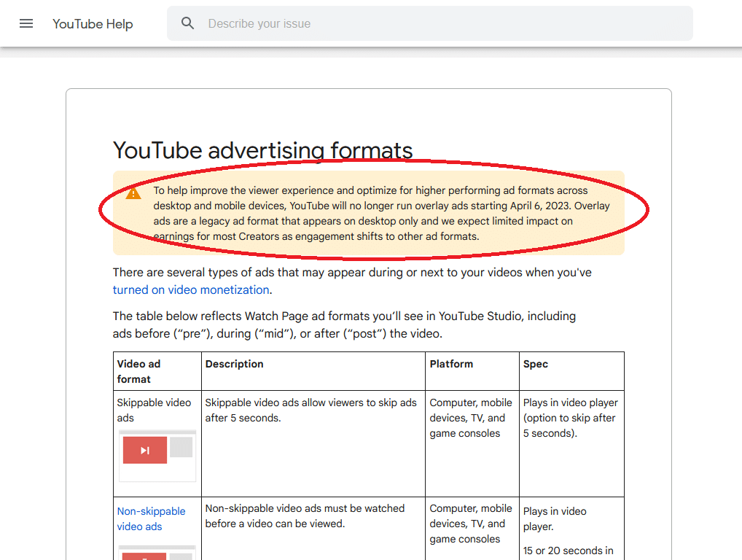Click the "Platform" column header
Viewport: 742px width, 560px height.
pyautogui.click(x=451, y=364)
